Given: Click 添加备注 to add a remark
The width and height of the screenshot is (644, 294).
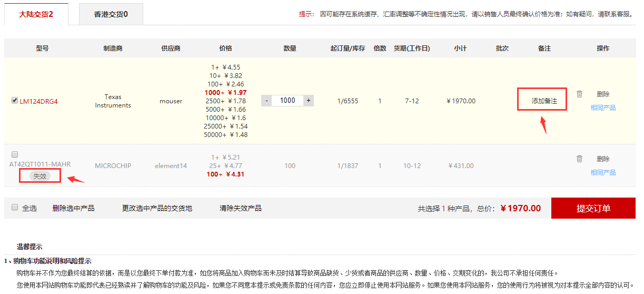Looking at the screenshot, I should [544, 101].
